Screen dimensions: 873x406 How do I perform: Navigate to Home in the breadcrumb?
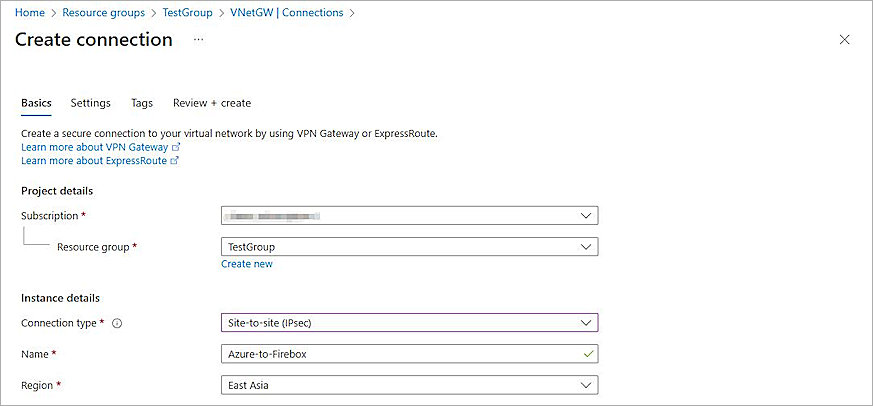coord(30,13)
